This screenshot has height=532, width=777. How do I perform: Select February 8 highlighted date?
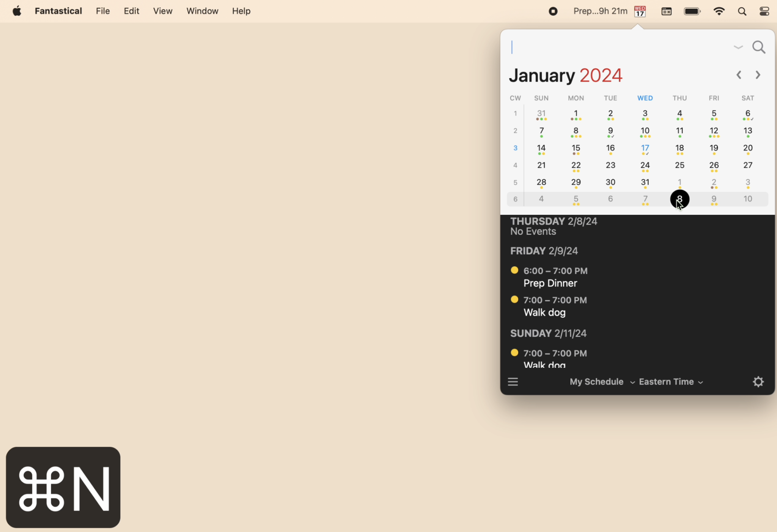[679, 199]
